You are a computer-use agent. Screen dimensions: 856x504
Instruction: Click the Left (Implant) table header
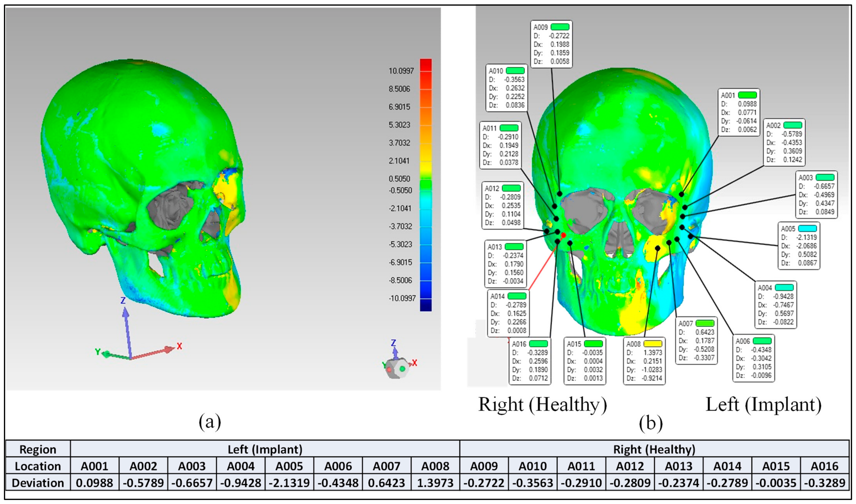tap(265, 449)
